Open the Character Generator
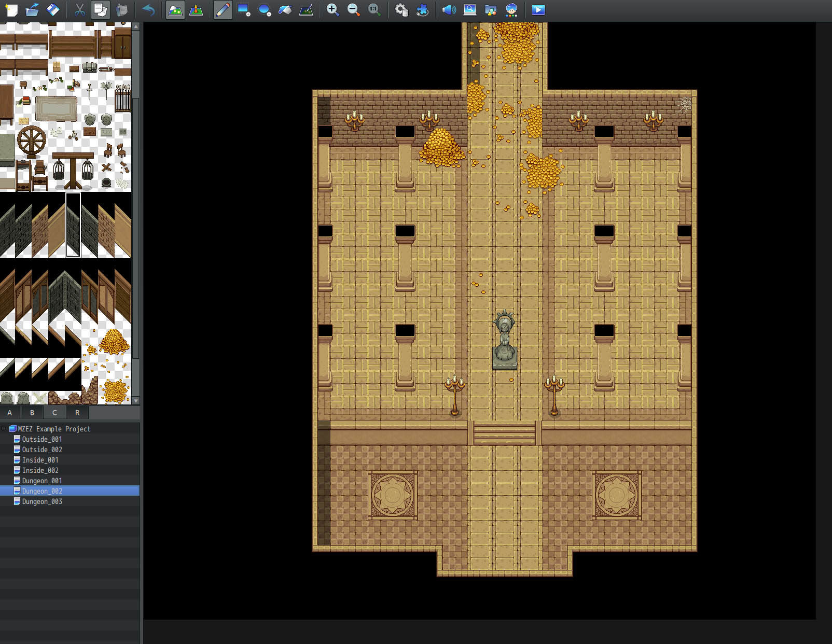832x644 pixels. [511, 10]
